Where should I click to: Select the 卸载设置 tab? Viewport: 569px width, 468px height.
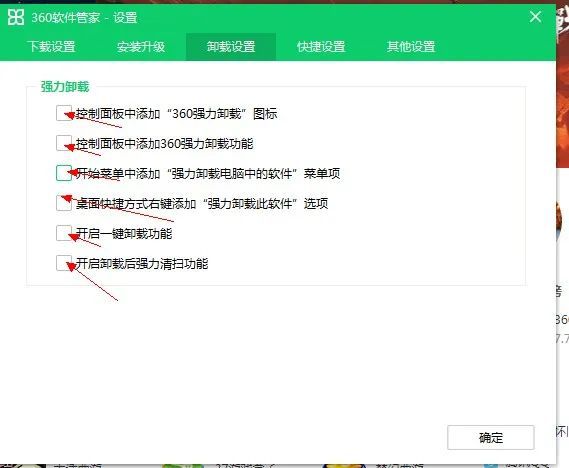(231, 46)
